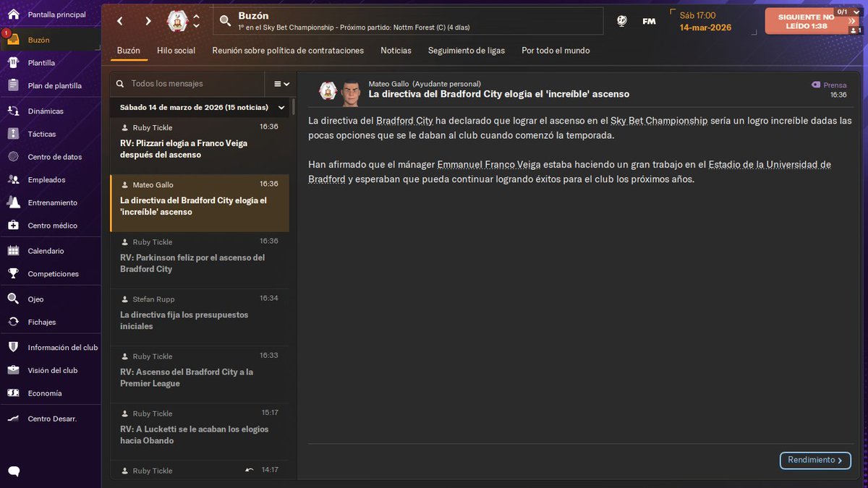Open the Tácticas board icon
The height and width of the screenshot is (488, 868).
(13, 134)
